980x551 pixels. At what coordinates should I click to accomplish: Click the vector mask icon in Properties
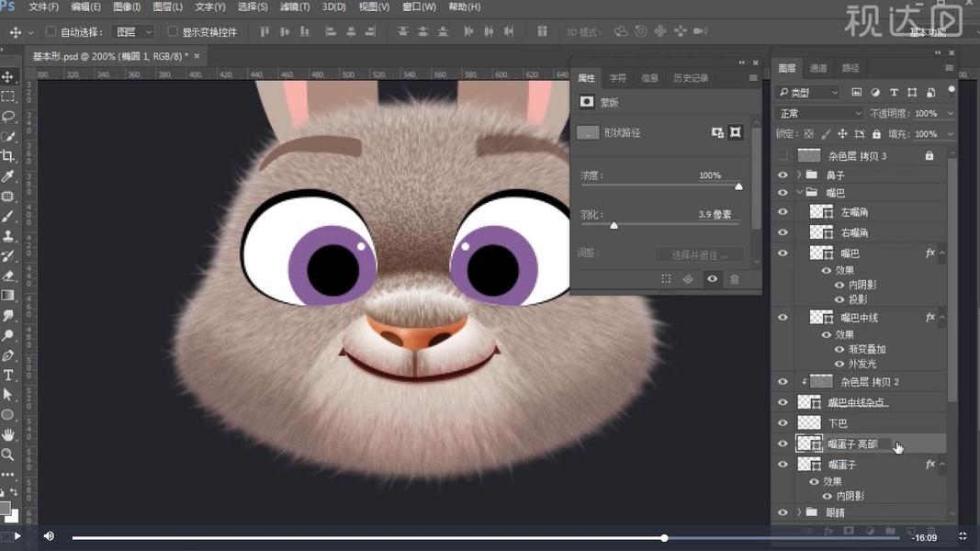(x=736, y=132)
